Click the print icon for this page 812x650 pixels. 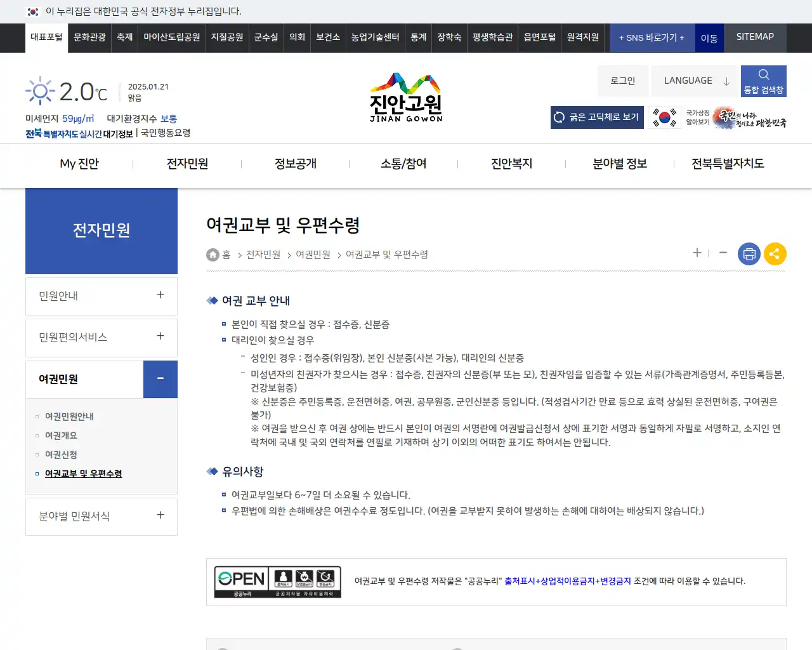coord(749,253)
